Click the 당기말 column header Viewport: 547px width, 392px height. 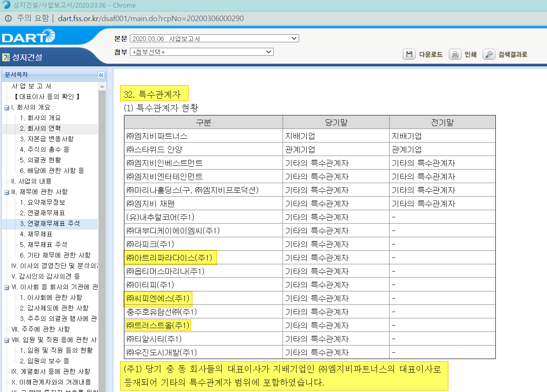tap(336, 122)
